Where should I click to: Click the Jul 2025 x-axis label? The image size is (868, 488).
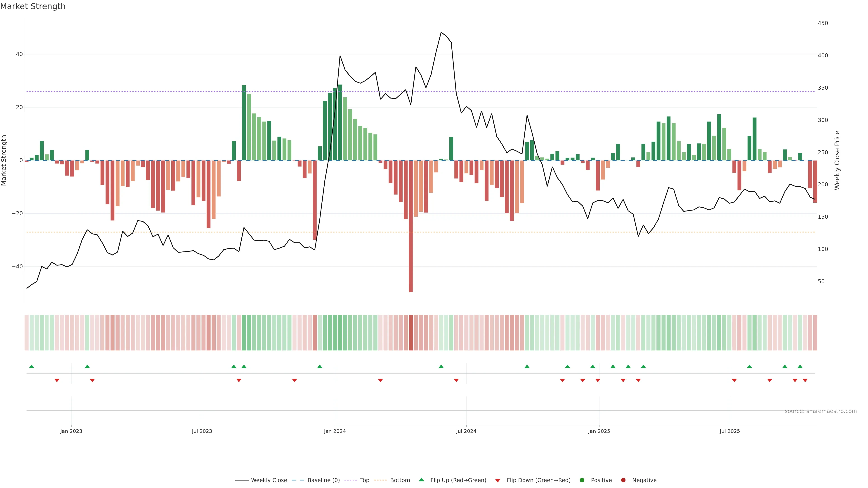click(x=729, y=431)
